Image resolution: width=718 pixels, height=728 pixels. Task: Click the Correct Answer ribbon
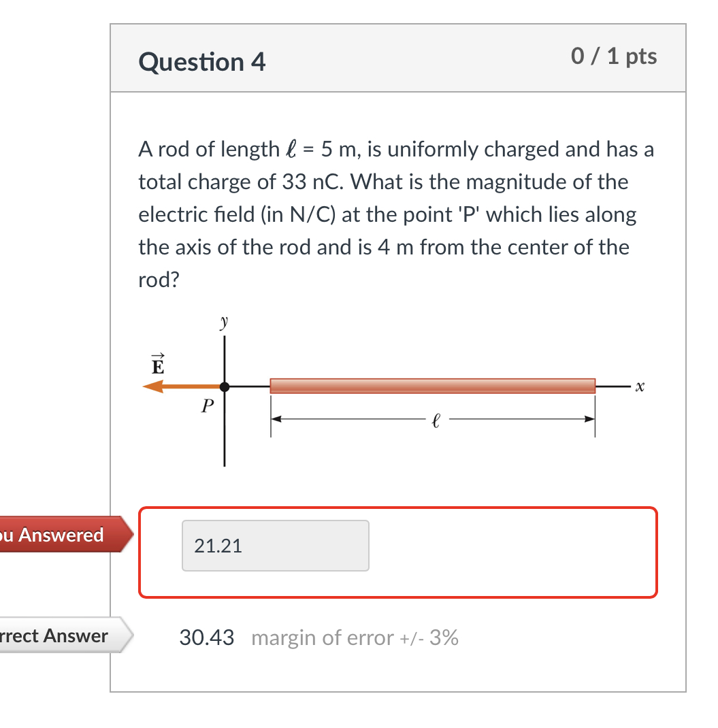pos(54,637)
